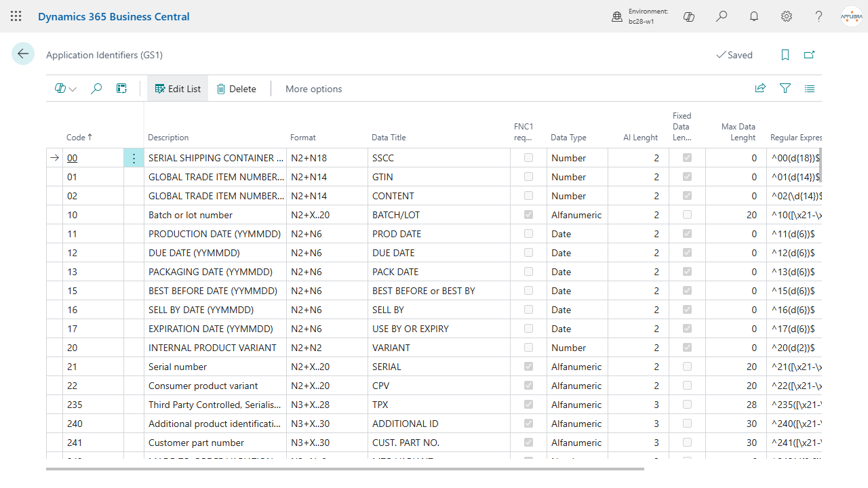Toggle Fixed Data Length for DUE DATE row
Screen dimensions: 868x488
tap(687, 253)
